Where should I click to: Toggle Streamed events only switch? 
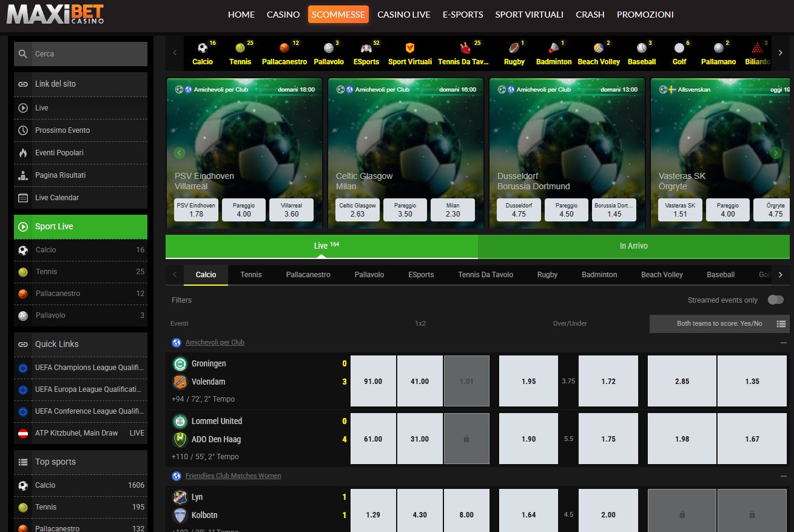pos(775,300)
